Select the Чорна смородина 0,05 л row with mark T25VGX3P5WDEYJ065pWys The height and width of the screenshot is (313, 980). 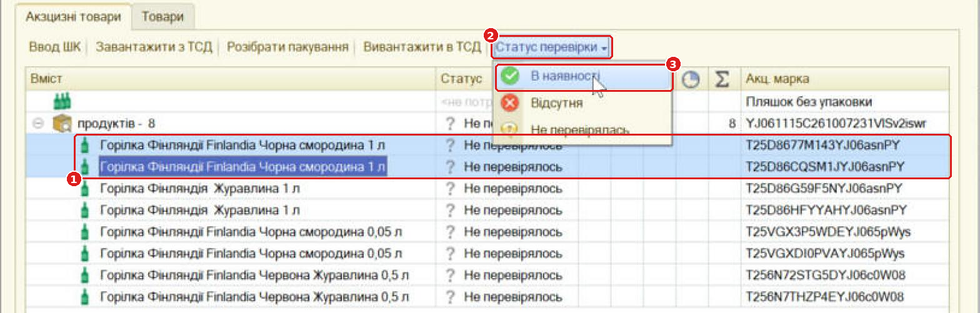(x=487, y=232)
